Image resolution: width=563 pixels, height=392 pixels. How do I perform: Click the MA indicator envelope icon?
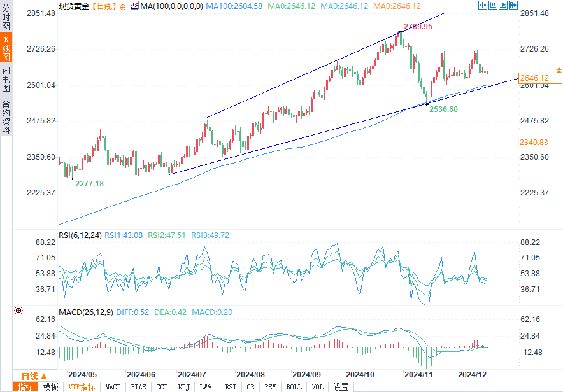[134, 6]
